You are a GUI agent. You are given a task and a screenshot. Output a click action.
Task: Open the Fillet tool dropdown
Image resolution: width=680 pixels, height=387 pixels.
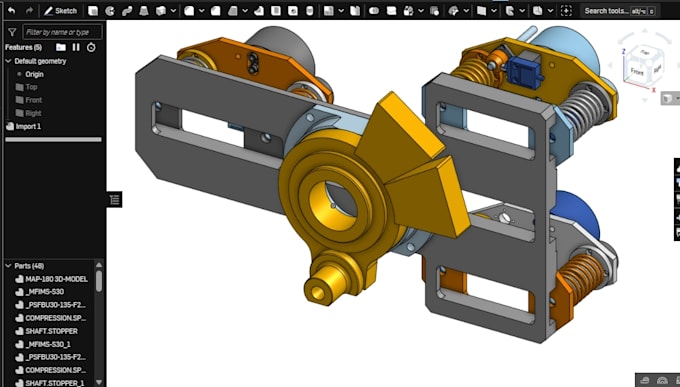tap(202, 11)
